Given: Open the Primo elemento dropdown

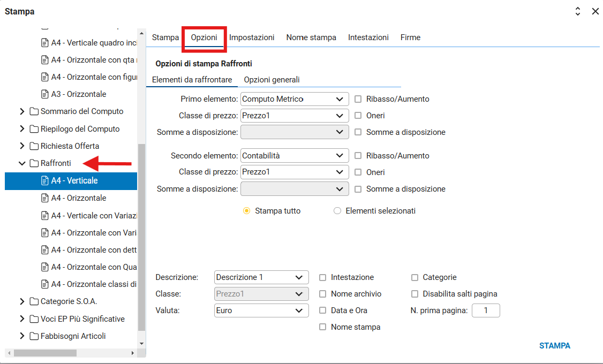Looking at the screenshot, I should (295, 99).
